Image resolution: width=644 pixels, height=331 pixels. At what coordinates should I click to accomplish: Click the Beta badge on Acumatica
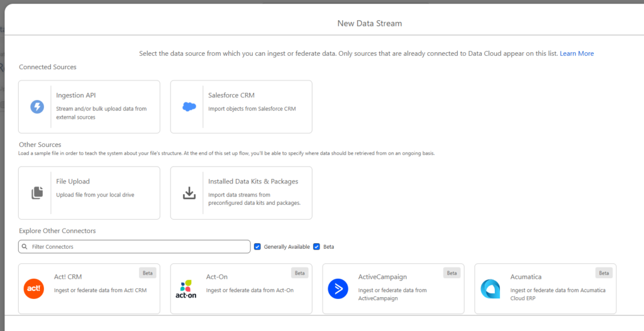(x=604, y=273)
